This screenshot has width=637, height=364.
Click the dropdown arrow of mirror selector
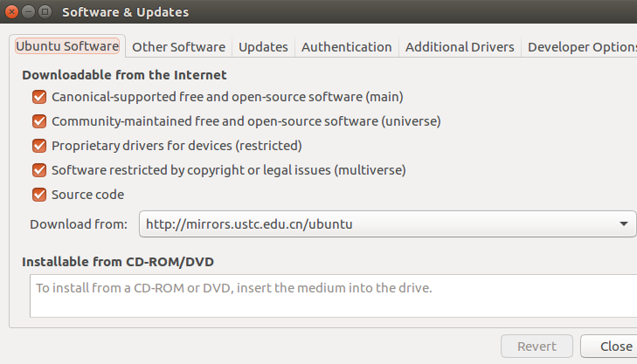pos(624,224)
